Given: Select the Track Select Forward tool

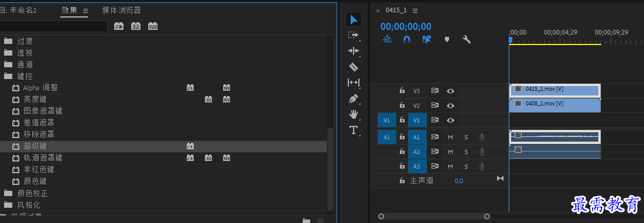Looking at the screenshot, I should click(x=353, y=35).
